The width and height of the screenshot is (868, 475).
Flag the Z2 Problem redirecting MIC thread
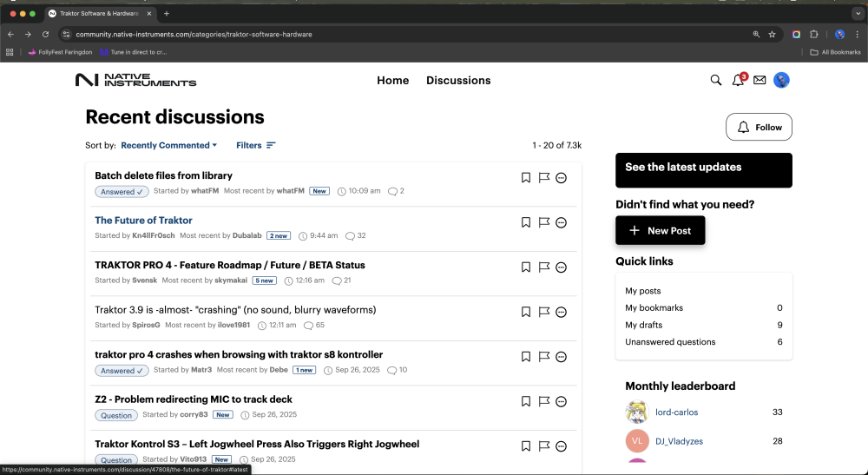[x=543, y=401]
